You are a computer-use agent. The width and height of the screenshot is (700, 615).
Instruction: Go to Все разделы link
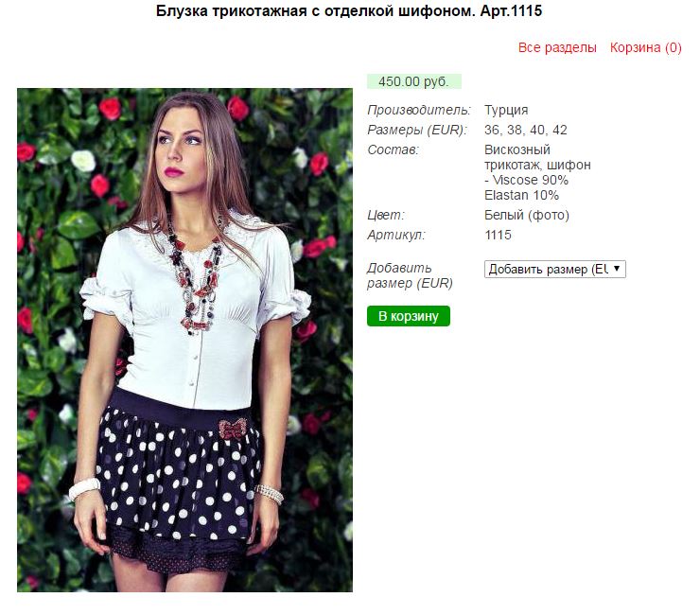click(557, 47)
